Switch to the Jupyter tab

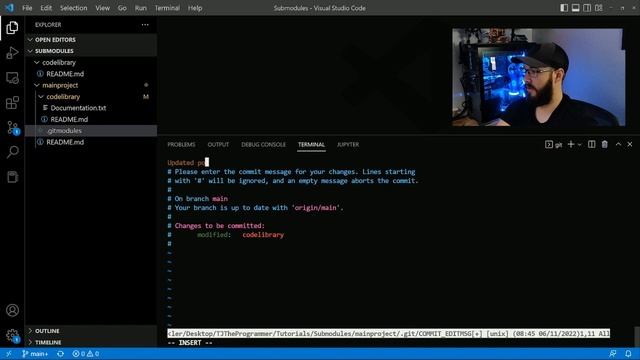coord(348,144)
